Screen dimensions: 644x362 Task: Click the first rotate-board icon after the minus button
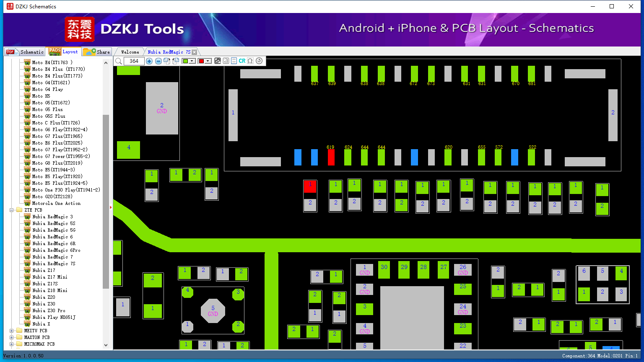pos(167,61)
